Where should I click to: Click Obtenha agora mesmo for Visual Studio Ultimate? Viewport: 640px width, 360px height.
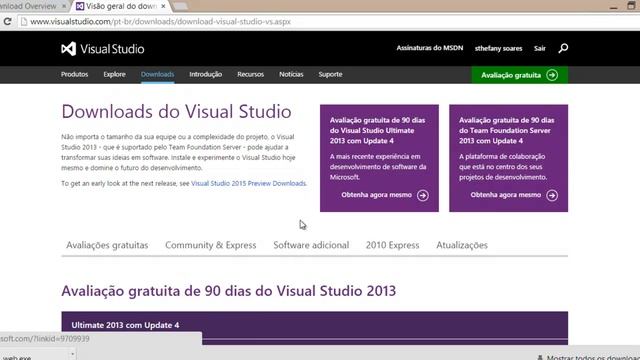click(x=376, y=195)
